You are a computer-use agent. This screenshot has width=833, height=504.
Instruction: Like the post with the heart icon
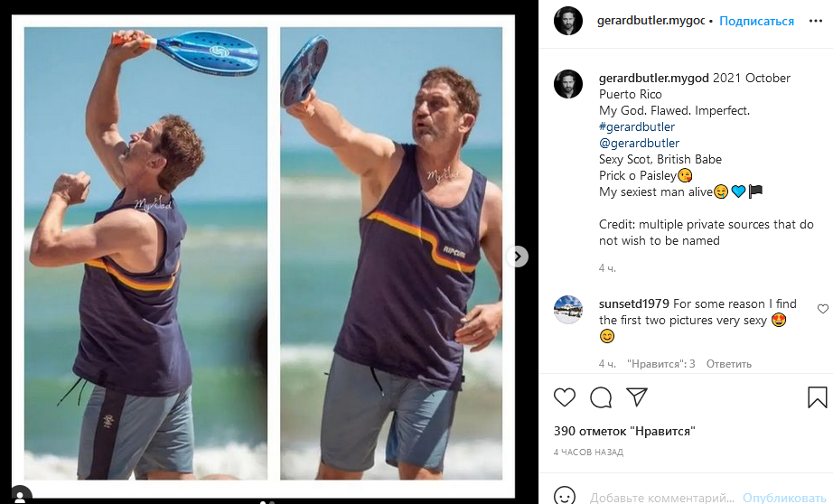click(565, 397)
